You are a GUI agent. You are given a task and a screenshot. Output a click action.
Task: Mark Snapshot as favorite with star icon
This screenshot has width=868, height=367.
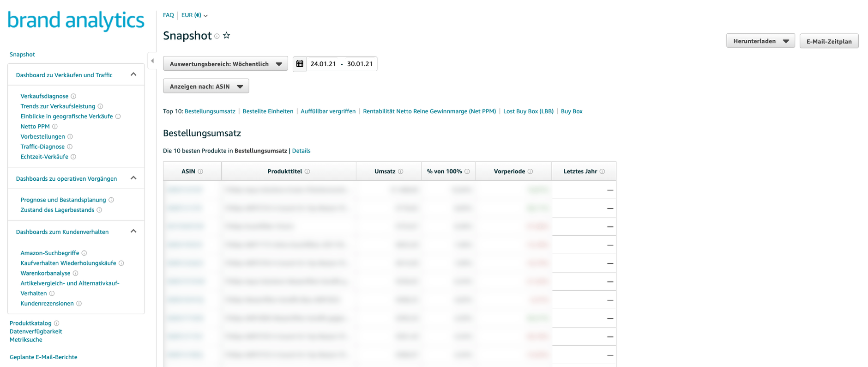pos(227,36)
